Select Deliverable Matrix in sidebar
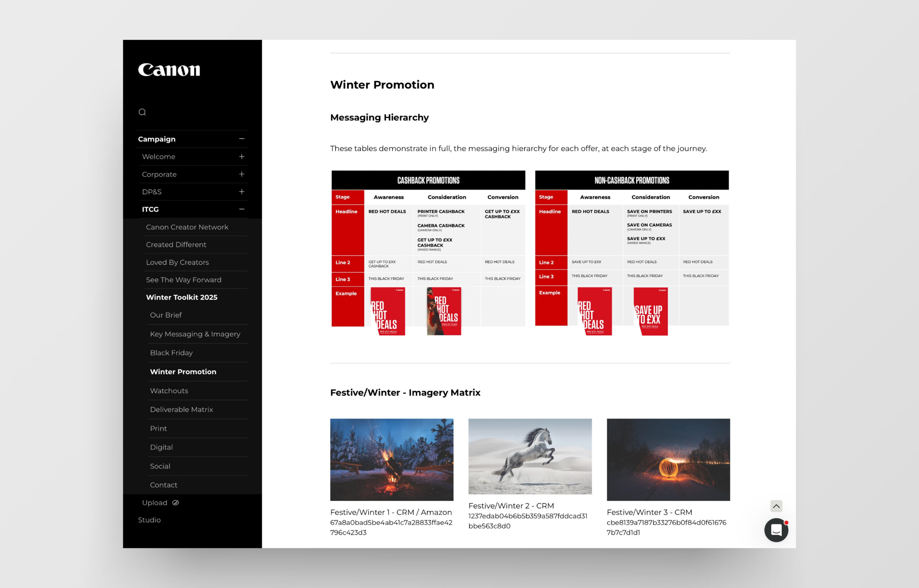Viewport: 919px width, 588px height. tap(181, 409)
